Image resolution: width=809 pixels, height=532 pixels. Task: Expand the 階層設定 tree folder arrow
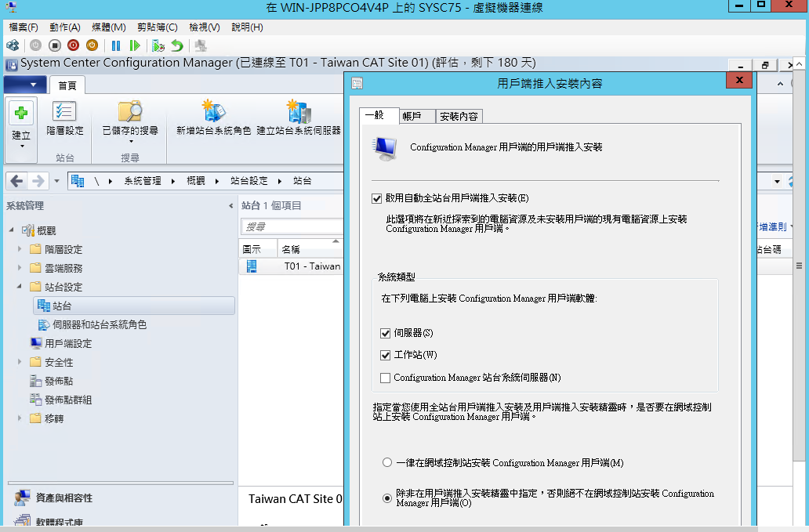pyautogui.click(x=20, y=249)
